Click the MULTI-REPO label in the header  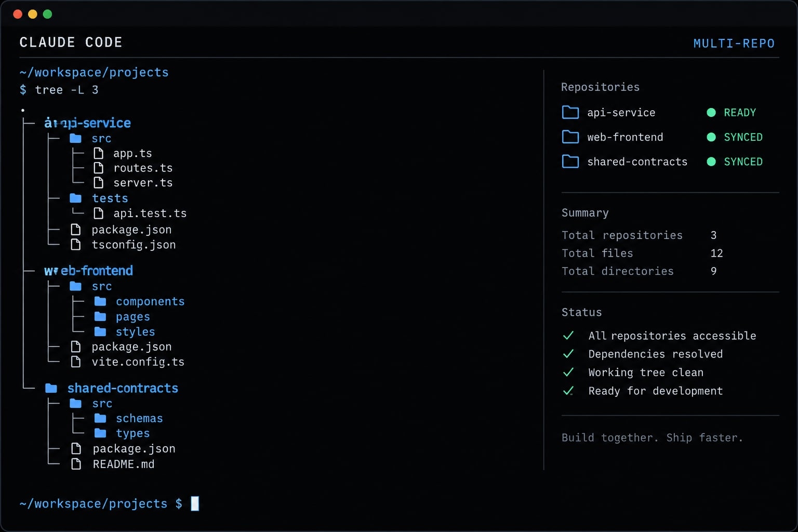click(x=734, y=44)
